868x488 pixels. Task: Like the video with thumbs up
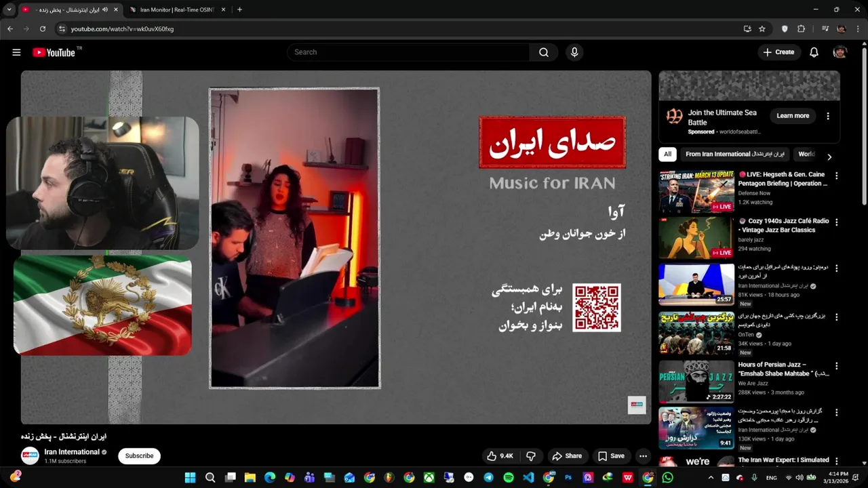pos(500,456)
